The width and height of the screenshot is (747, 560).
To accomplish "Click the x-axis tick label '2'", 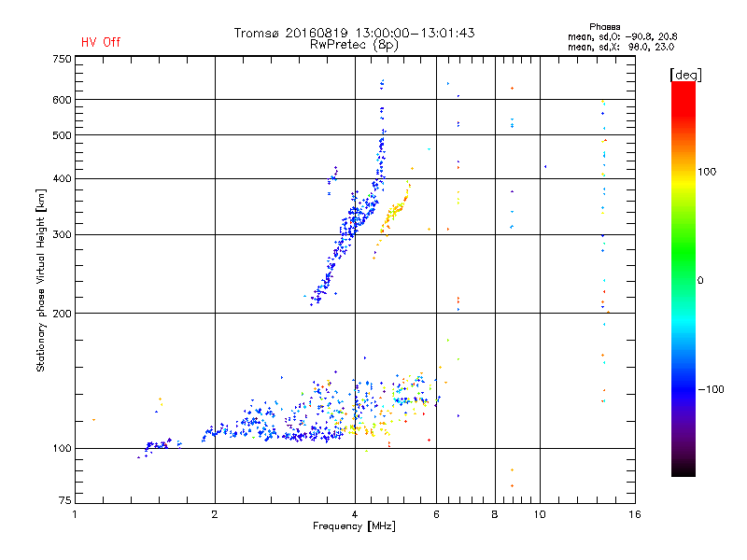I will coord(215,514).
